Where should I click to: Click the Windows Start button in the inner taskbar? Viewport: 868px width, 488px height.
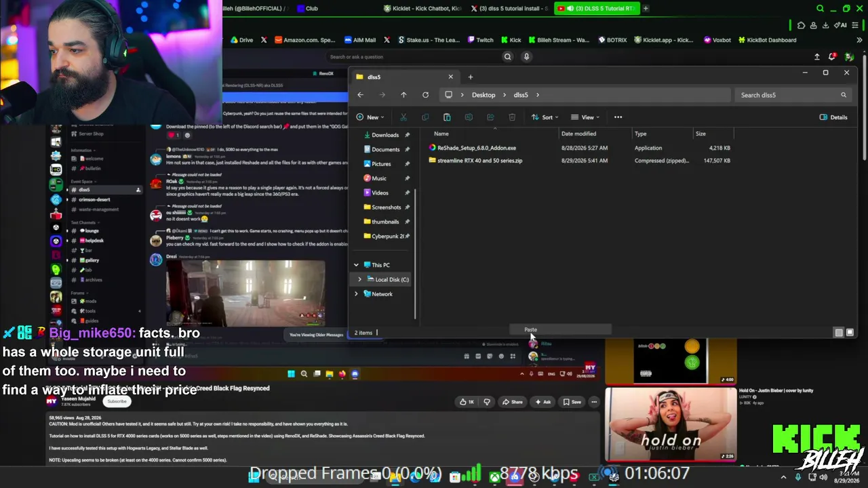[291, 373]
